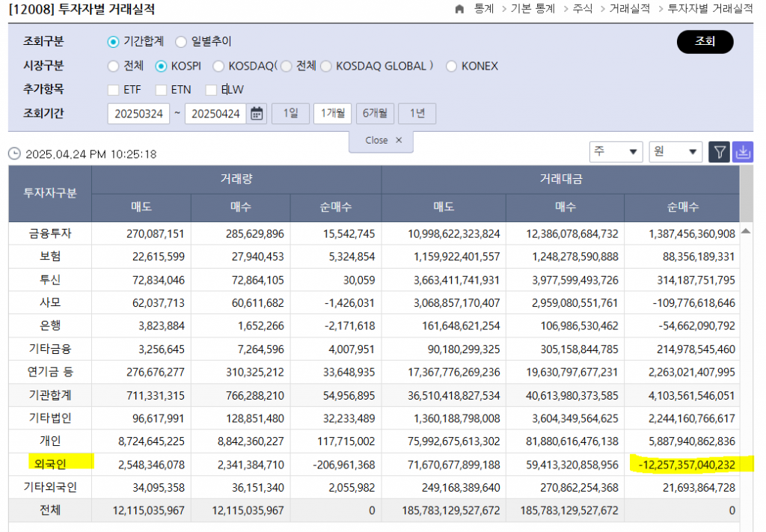Select the KONEX radio button

coord(451,66)
